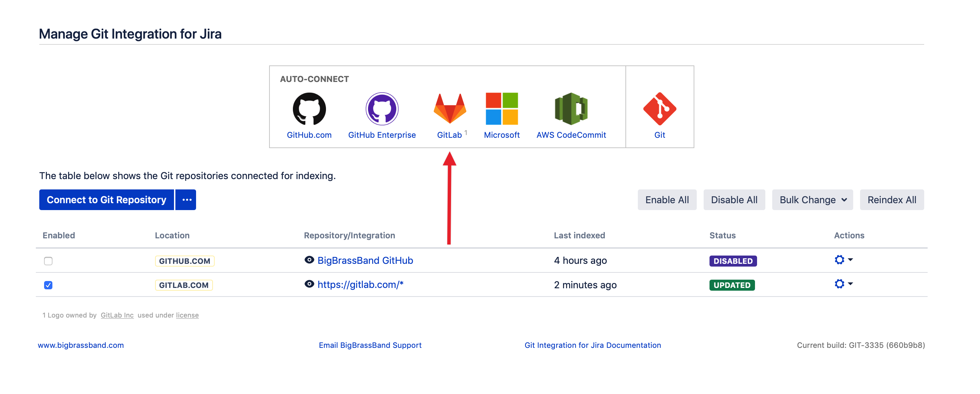980x394 pixels.
Task: Click Email BigBrassBand Support
Action: [370, 345]
